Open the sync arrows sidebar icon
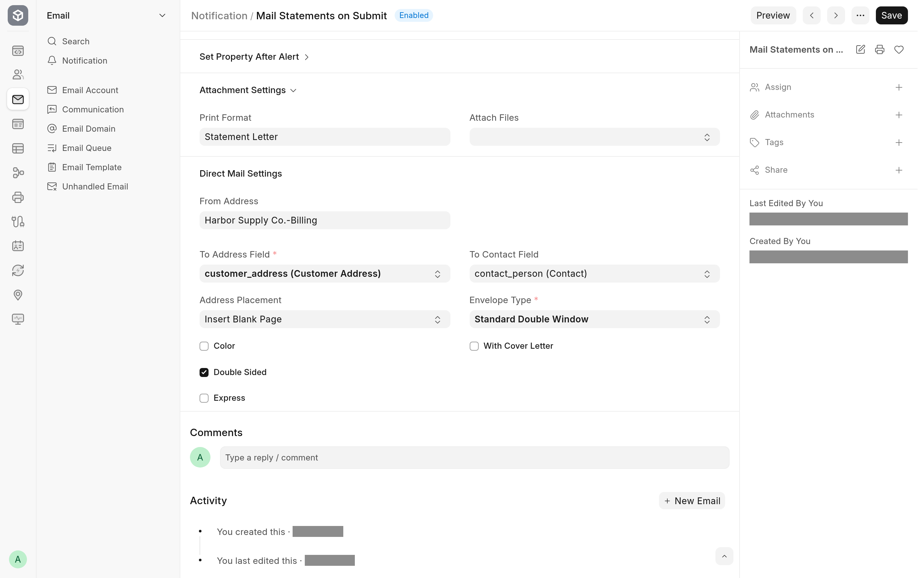 (x=18, y=270)
